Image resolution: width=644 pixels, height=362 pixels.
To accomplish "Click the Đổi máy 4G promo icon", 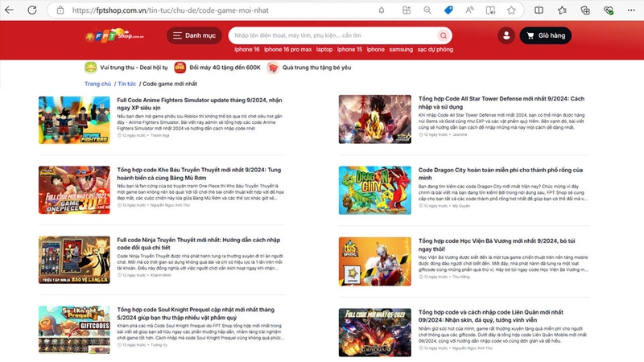I will coord(180,68).
